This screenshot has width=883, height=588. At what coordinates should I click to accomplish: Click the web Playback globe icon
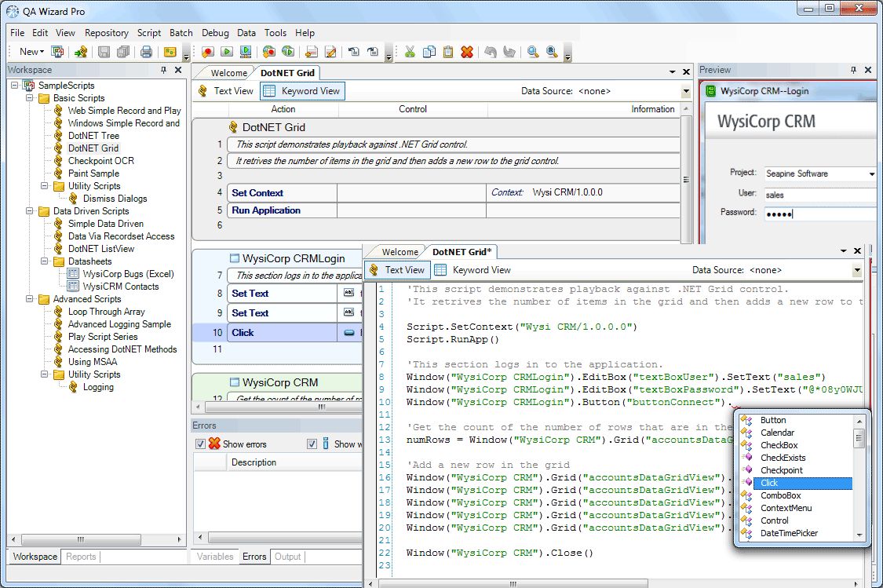click(x=288, y=52)
